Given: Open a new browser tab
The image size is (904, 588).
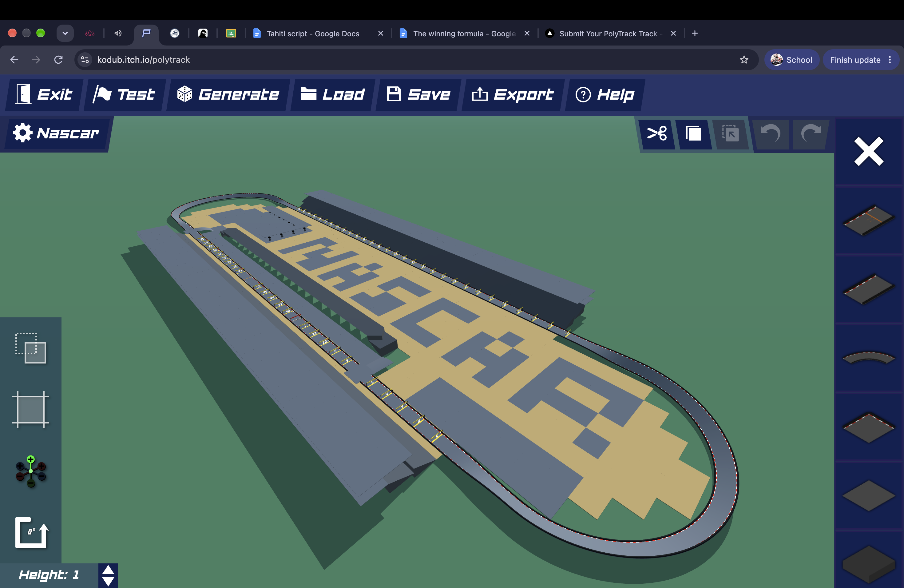Looking at the screenshot, I should pyautogui.click(x=695, y=34).
